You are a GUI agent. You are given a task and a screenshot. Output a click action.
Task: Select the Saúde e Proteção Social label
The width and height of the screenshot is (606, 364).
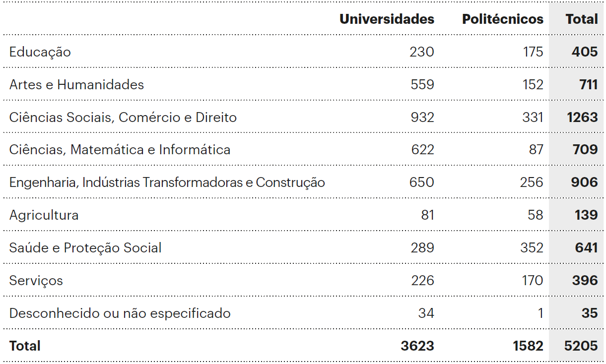85,248
